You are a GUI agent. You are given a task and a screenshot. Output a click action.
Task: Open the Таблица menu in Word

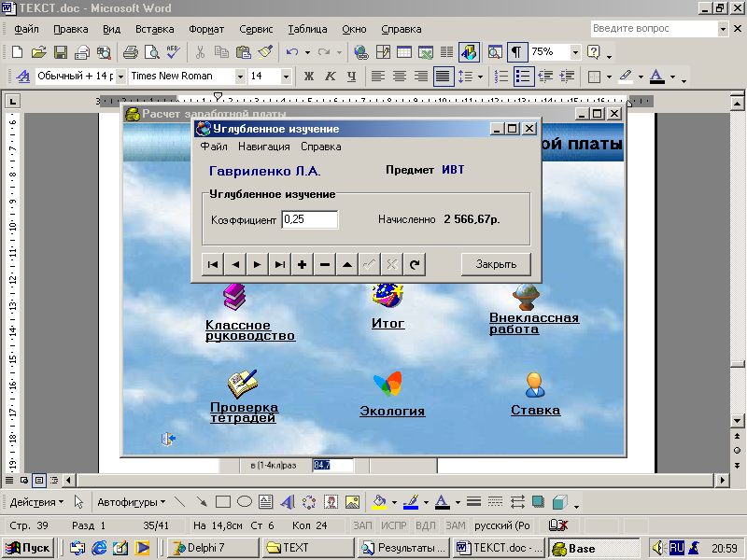coord(307,29)
